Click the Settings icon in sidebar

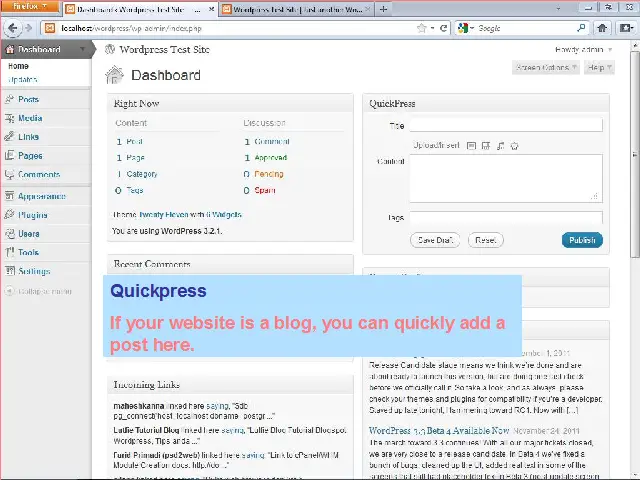pyautogui.click(x=9, y=271)
